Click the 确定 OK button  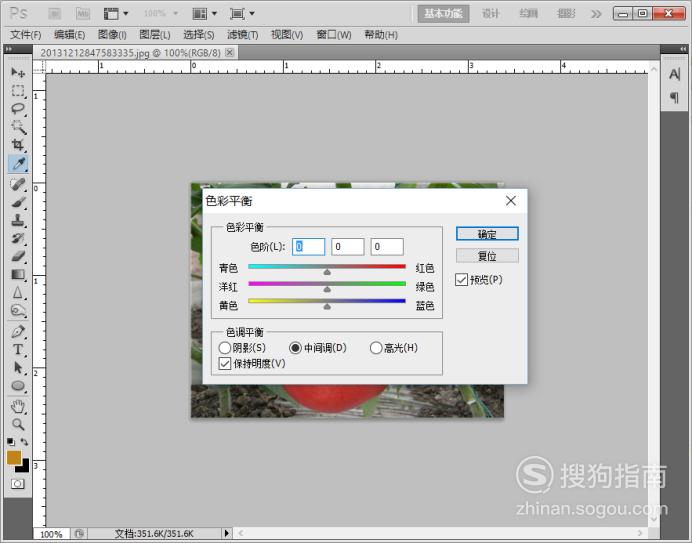click(487, 234)
